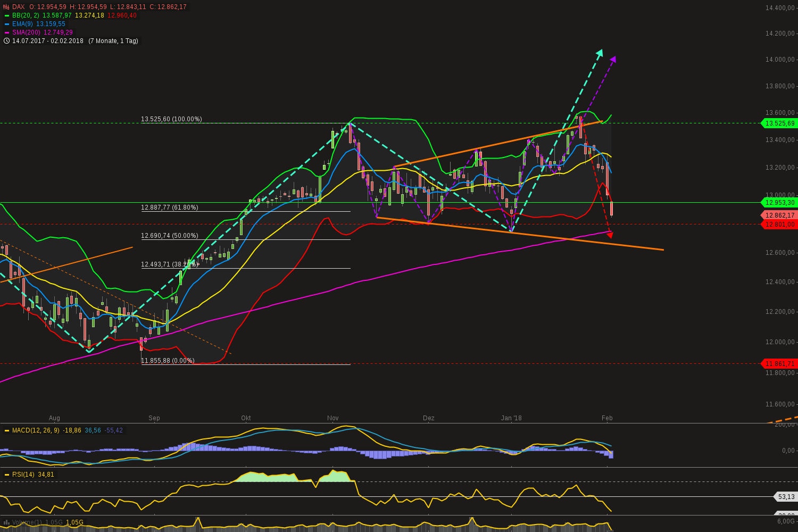Viewport: 798px width, 532px height.
Task: Click the red price tag 11.861,71
Action: point(780,364)
